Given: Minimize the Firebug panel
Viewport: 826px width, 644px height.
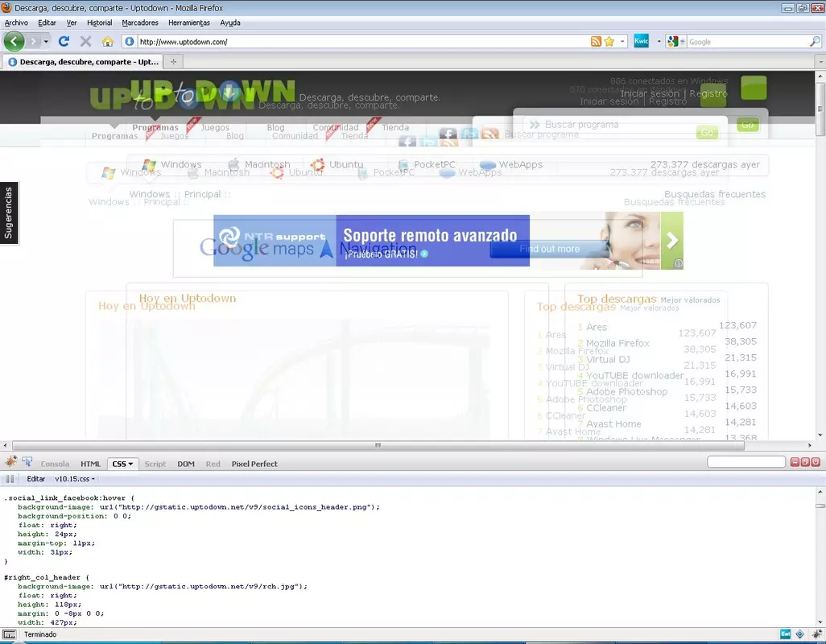Looking at the screenshot, I should (x=795, y=462).
